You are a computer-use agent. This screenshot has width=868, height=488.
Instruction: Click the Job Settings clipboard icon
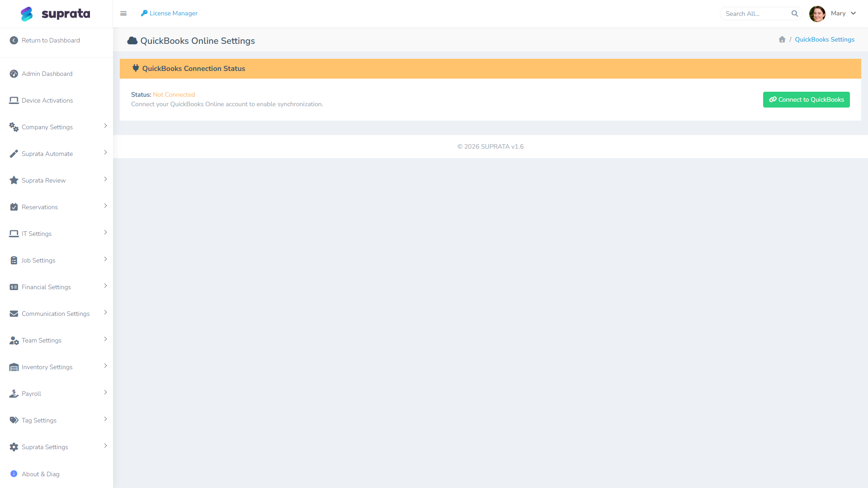point(14,260)
